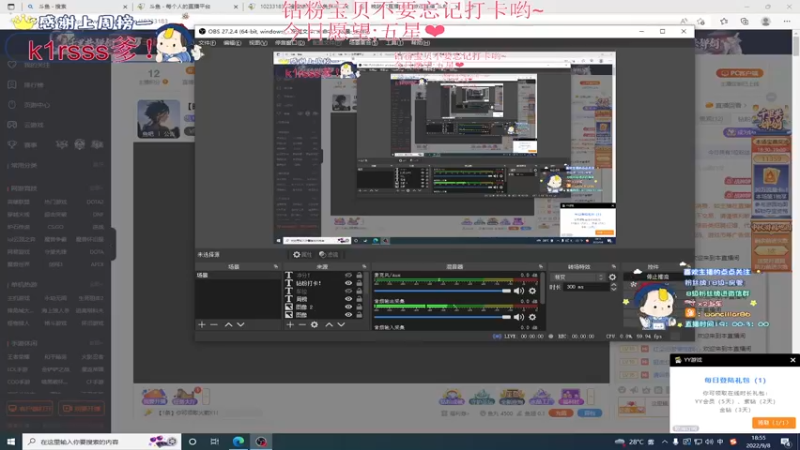Move scene down arrow in scenes panel
Viewport: 800px width, 450px height.
[241, 324]
